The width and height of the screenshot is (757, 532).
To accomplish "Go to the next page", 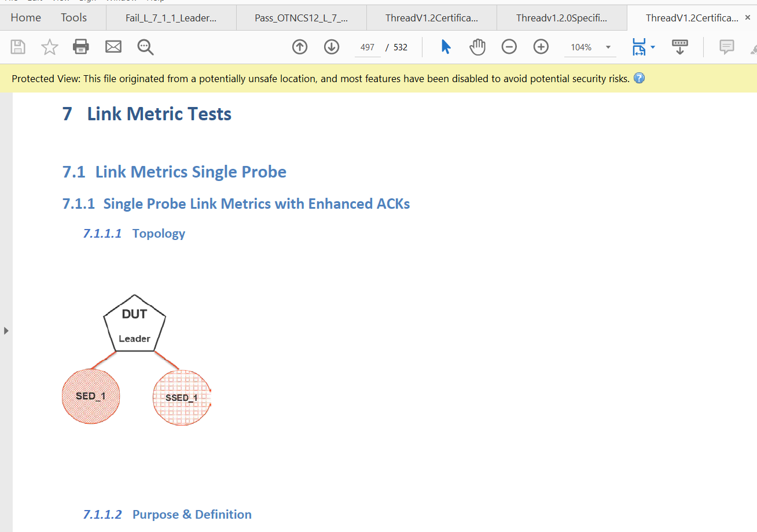I will pos(332,47).
